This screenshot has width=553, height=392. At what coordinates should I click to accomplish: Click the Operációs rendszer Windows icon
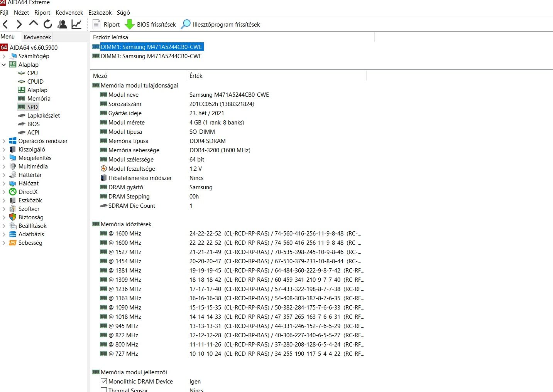[x=13, y=141]
